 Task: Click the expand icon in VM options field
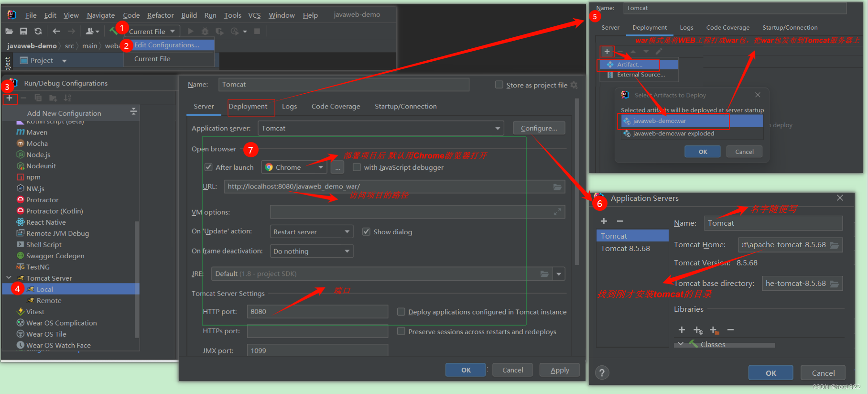click(557, 212)
